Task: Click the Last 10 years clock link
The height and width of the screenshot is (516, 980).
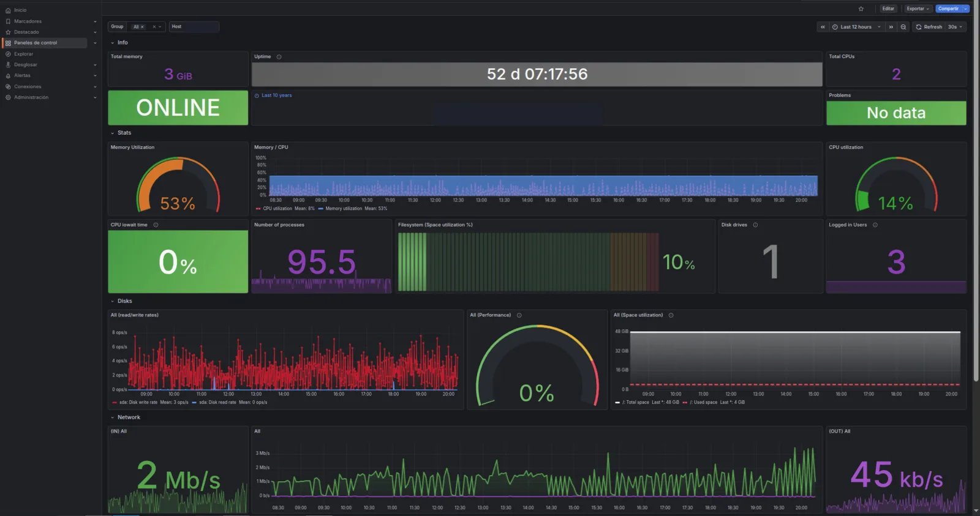Action: [273, 95]
